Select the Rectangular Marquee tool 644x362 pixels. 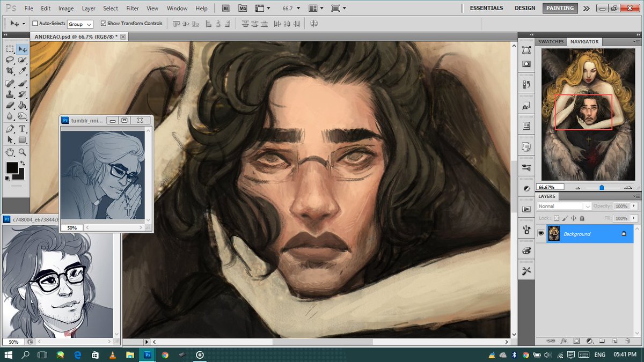[x=10, y=49]
